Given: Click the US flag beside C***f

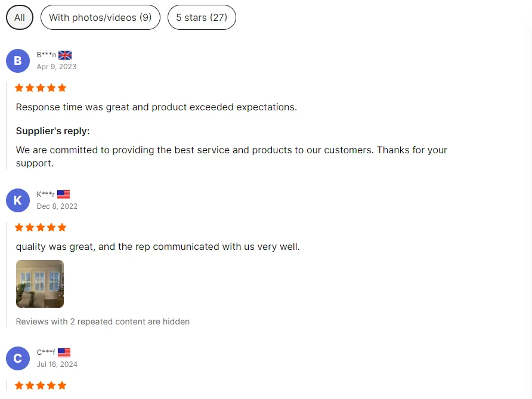Looking at the screenshot, I should (64, 353).
